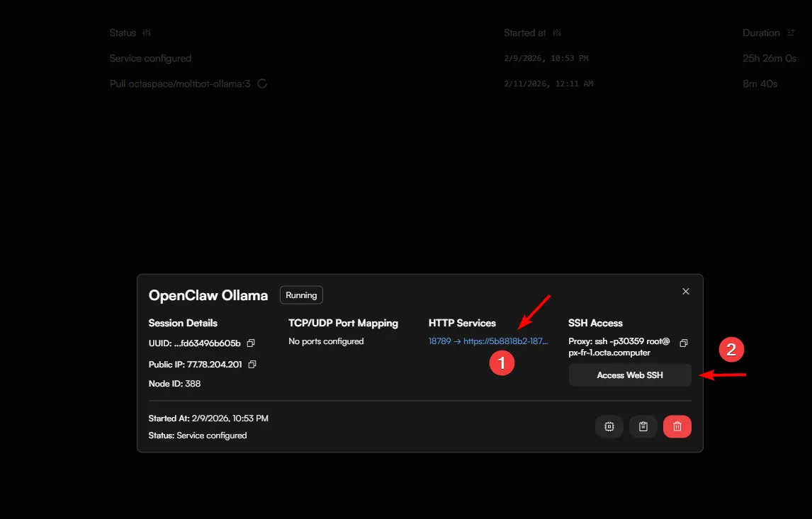Open the filter icon beside Status column header
Image resolution: width=812 pixels, height=519 pixels.
coord(147,33)
